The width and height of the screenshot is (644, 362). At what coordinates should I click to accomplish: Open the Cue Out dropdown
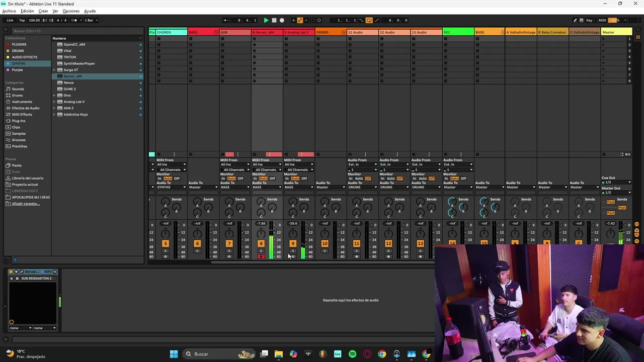(616, 182)
